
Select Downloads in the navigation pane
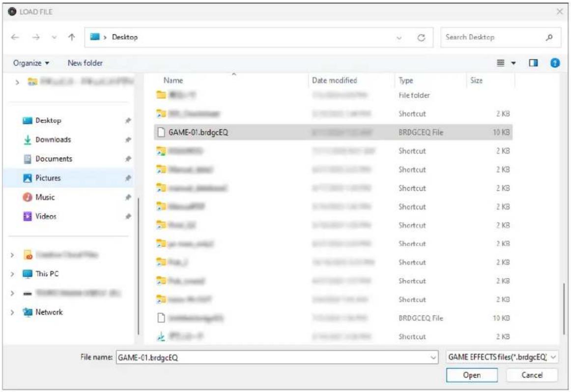(53, 140)
